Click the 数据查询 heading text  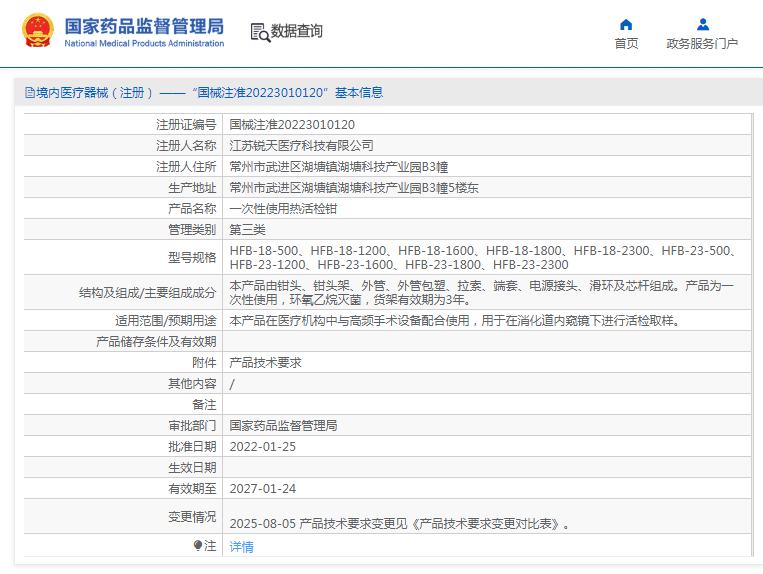coord(297,31)
